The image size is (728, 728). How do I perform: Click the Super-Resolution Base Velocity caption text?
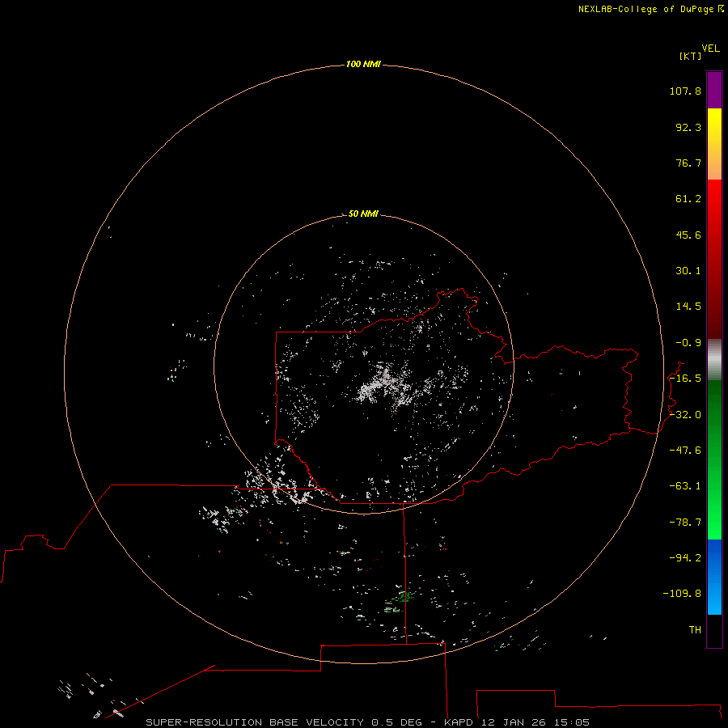tap(368, 722)
